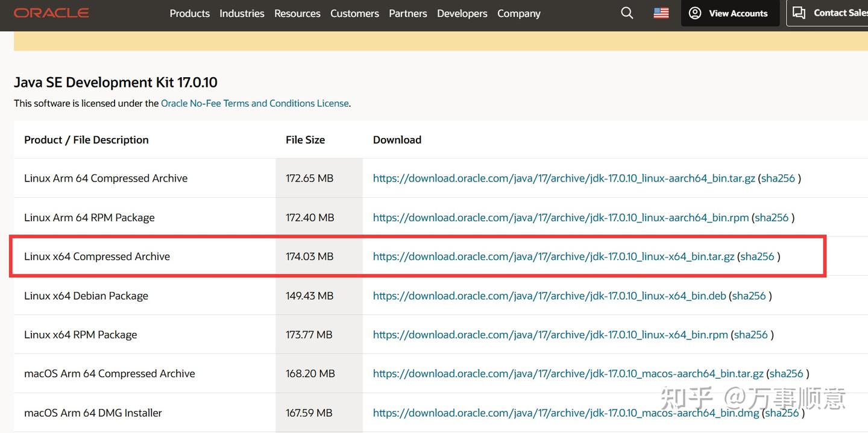
Task: Click the Contact Sales button
Action: click(829, 13)
